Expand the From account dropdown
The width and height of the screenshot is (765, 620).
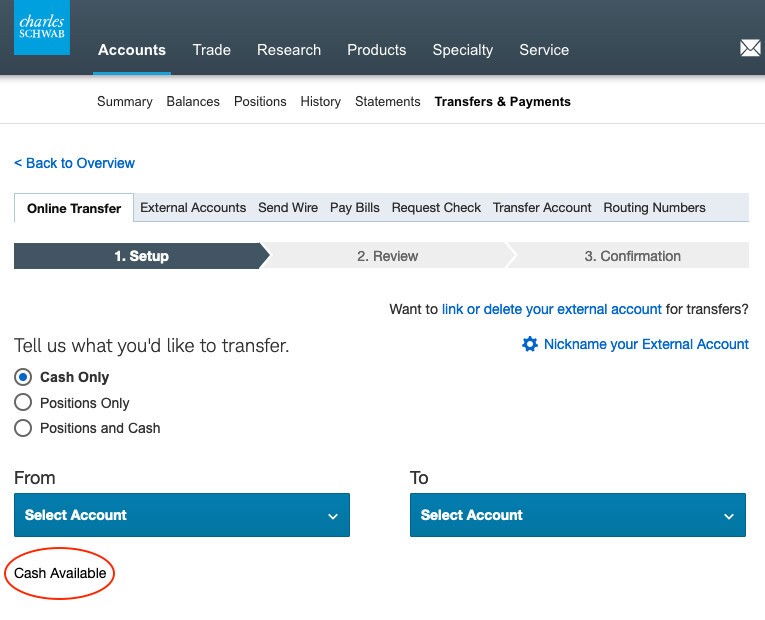pyautogui.click(x=182, y=515)
